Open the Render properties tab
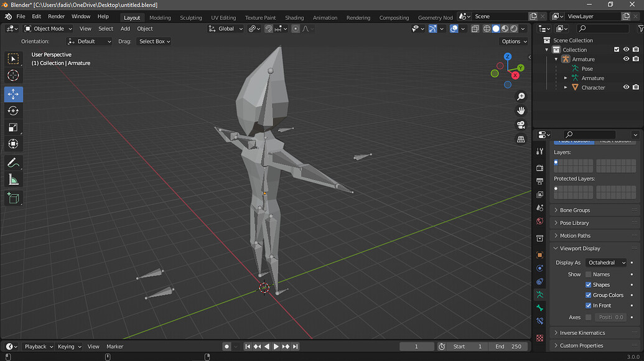The height and width of the screenshot is (361, 644). click(539, 168)
